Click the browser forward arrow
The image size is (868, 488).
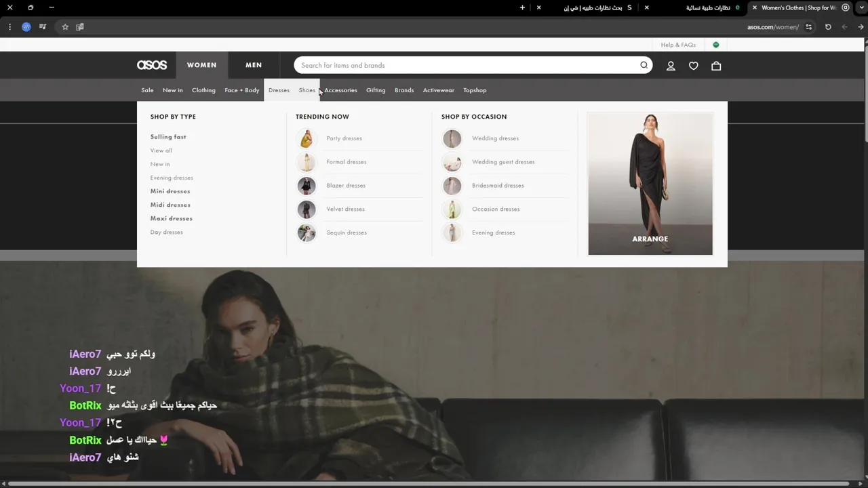click(x=844, y=27)
